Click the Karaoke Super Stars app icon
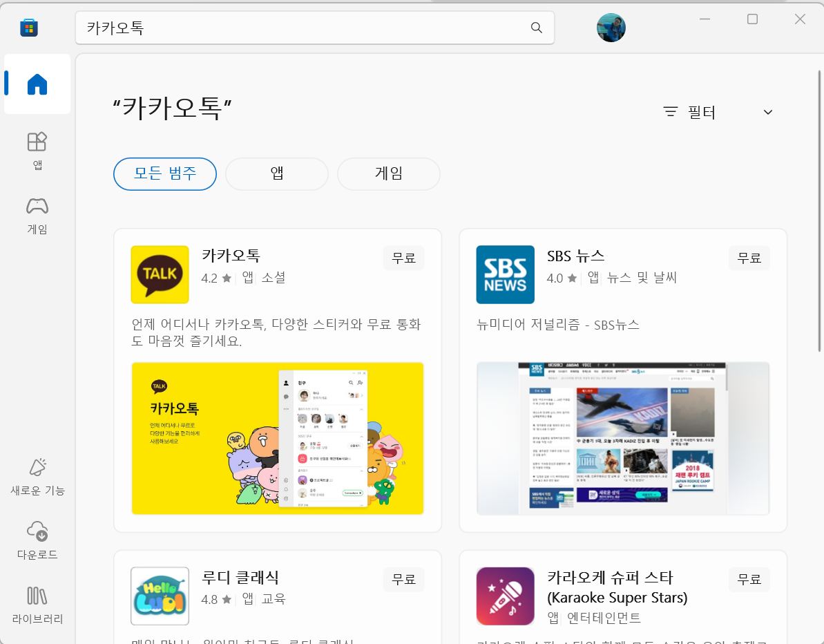This screenshot has width=824, height=644. click(505, 596)
